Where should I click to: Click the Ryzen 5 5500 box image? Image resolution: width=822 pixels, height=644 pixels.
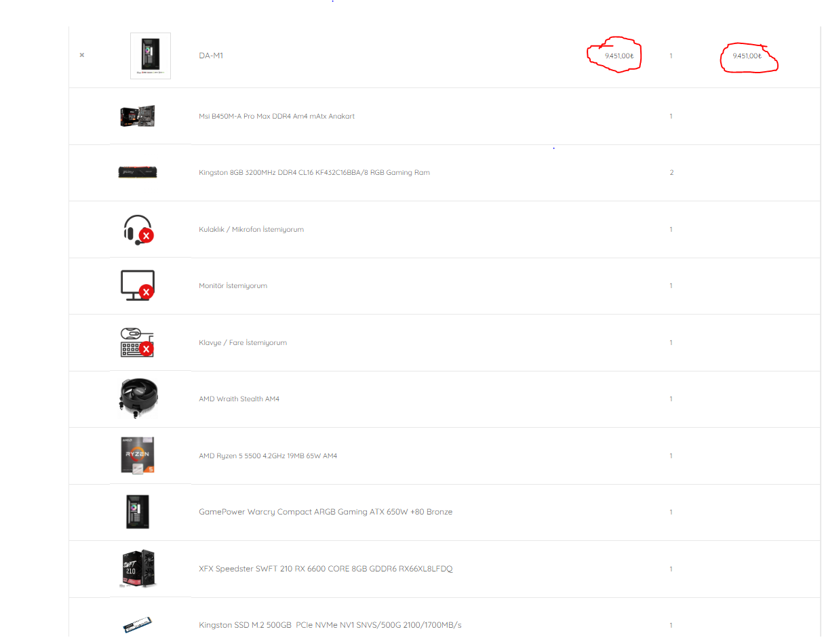138,456
